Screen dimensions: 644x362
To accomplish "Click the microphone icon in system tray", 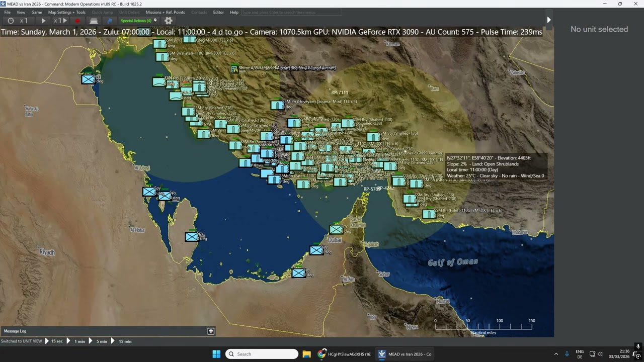I will pos(567,354).
